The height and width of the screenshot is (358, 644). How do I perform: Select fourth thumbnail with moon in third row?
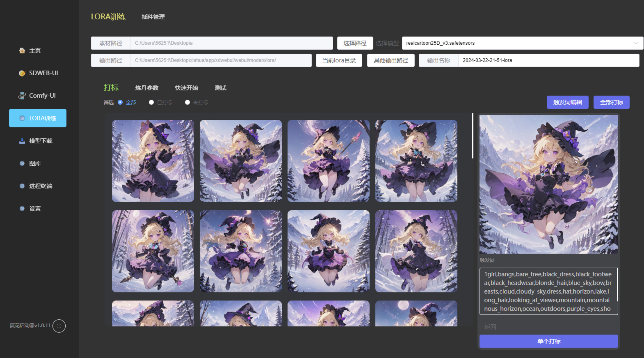pos(416,313)
